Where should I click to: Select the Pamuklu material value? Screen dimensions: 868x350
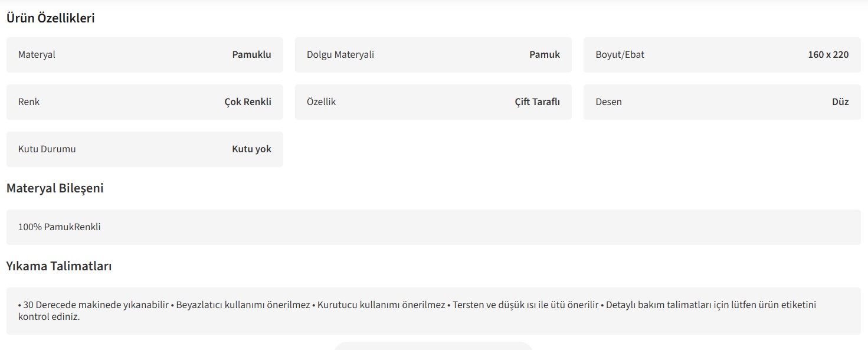pos(251,55)
